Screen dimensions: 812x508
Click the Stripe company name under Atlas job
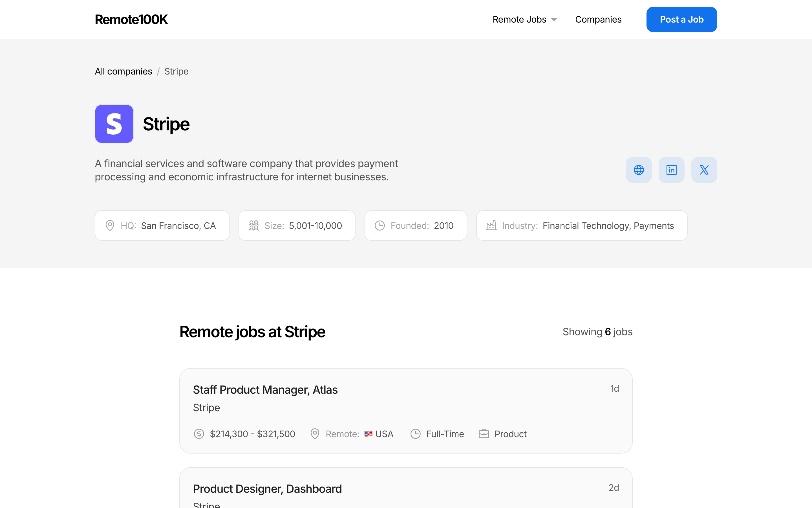[206, 408]
